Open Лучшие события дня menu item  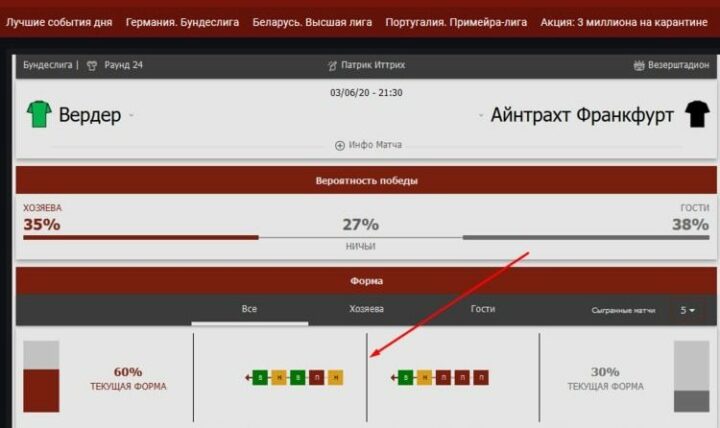coord(59,21)
